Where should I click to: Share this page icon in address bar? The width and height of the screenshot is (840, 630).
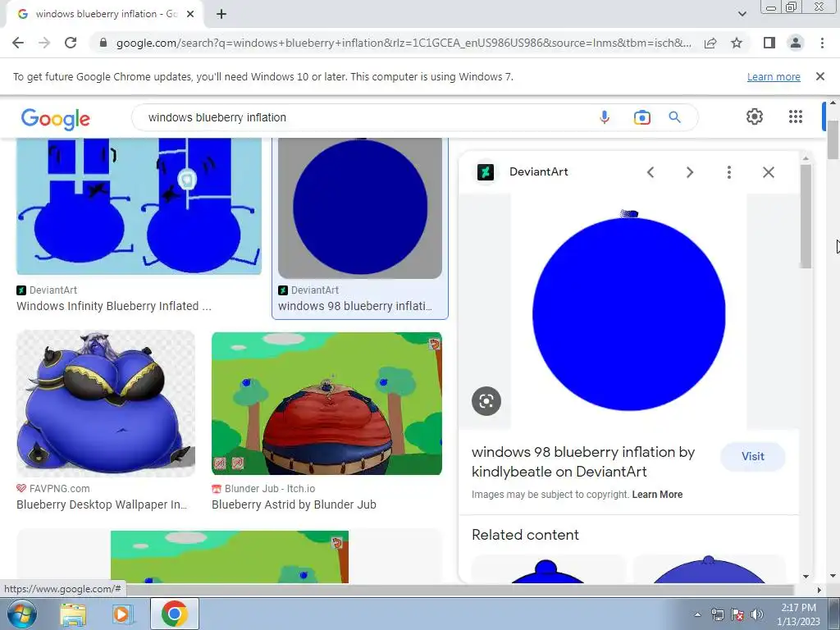[x=710, y=43]
